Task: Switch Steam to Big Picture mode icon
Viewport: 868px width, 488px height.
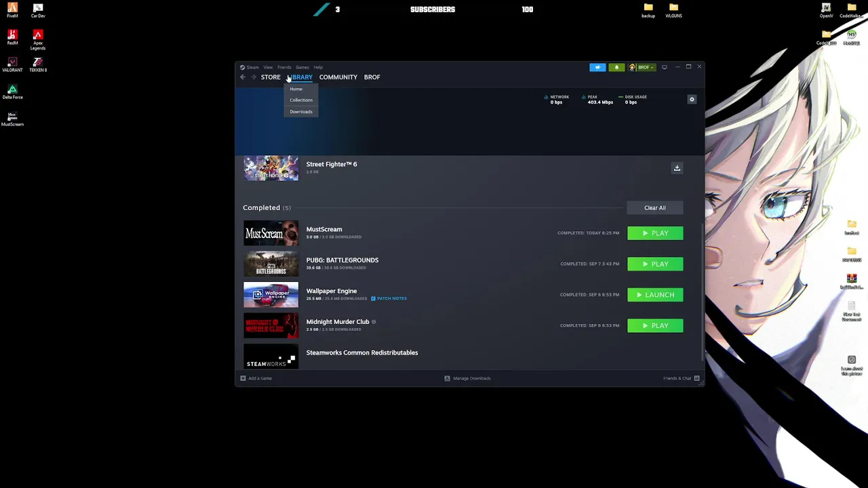Action: [665, 67]
